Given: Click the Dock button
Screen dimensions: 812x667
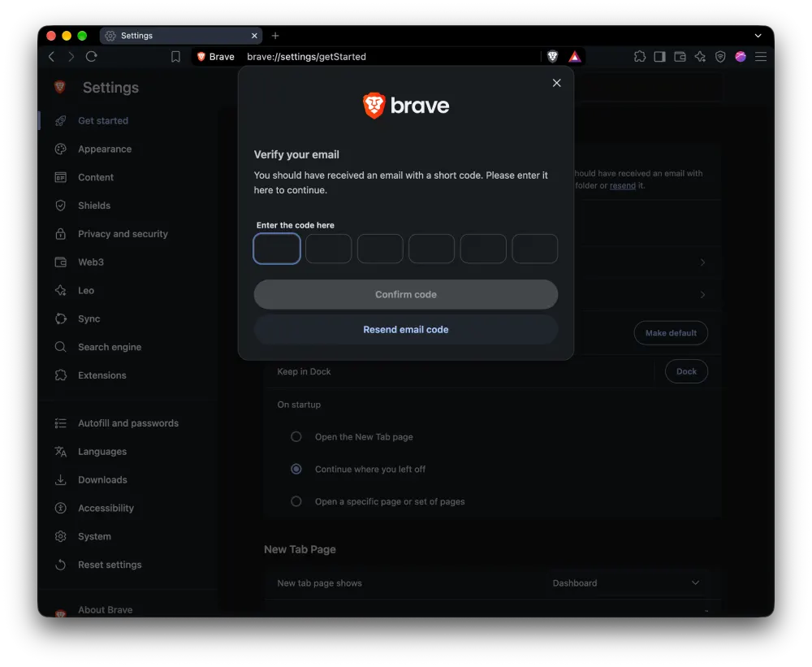Looking at the screenshot, I should coord(686,371).
